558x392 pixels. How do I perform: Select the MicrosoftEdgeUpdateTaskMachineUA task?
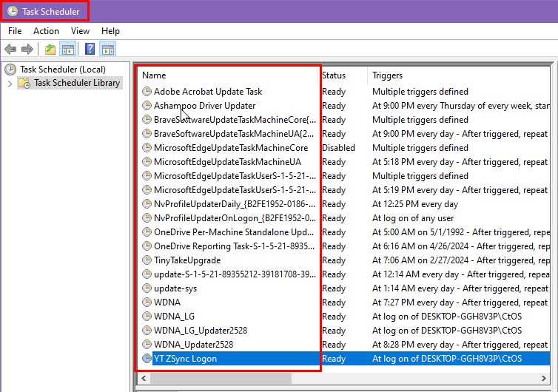227,162
